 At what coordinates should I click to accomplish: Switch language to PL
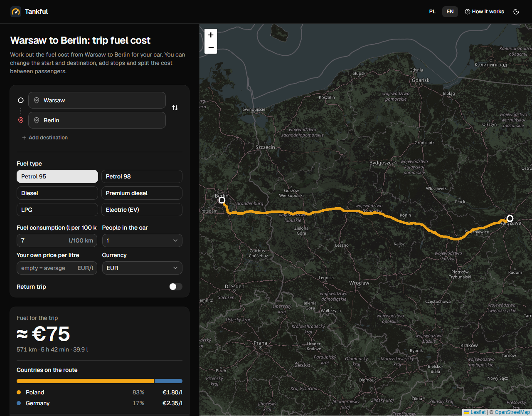coord(432,12)
